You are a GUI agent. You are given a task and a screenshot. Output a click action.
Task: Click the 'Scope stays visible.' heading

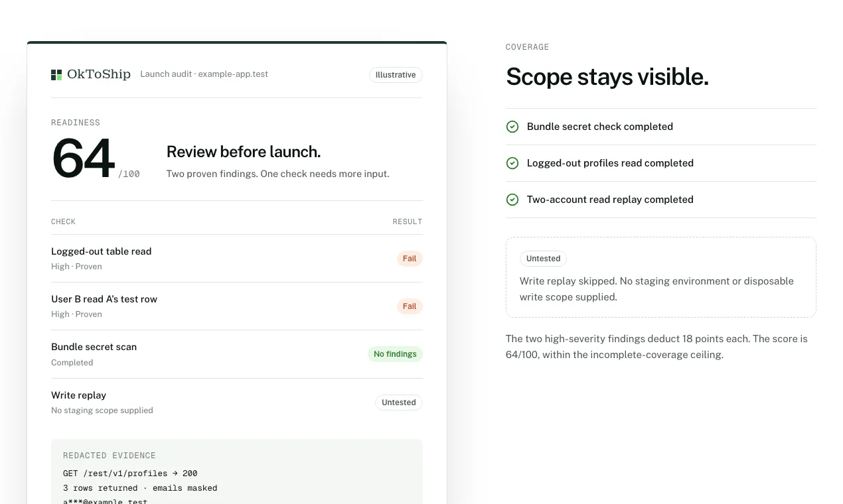coord(607,77)
